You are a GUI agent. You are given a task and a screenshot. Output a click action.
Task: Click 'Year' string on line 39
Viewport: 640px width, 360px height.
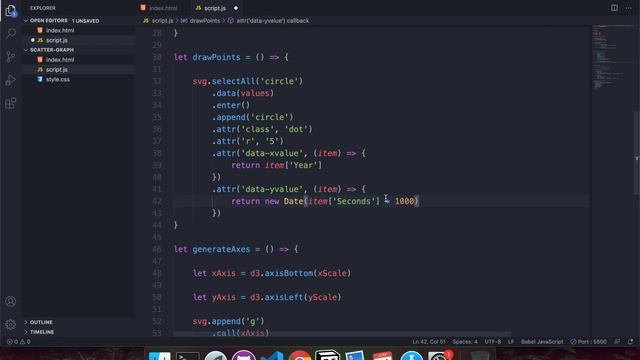coord(302,165)
